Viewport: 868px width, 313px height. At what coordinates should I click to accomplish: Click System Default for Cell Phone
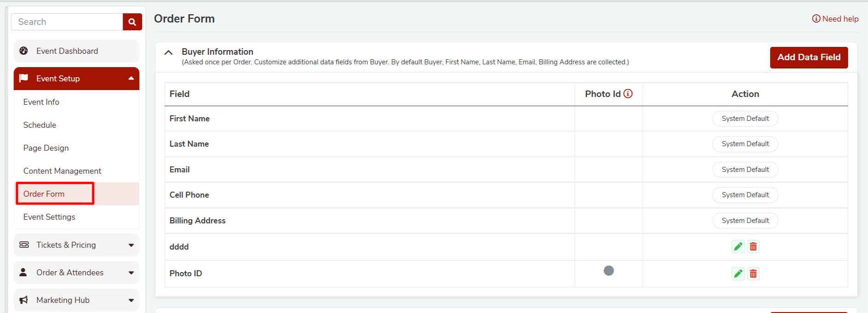pyautogui.click(x=745, y=195)
